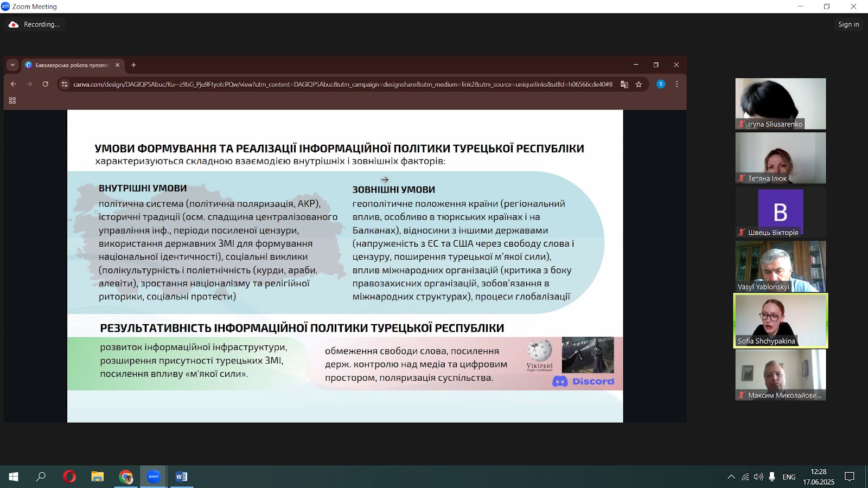Image resolution: width=868 pixels, height=488 pixels.
Task: Bookmark this page with star icon
Action: coord(639,84)
